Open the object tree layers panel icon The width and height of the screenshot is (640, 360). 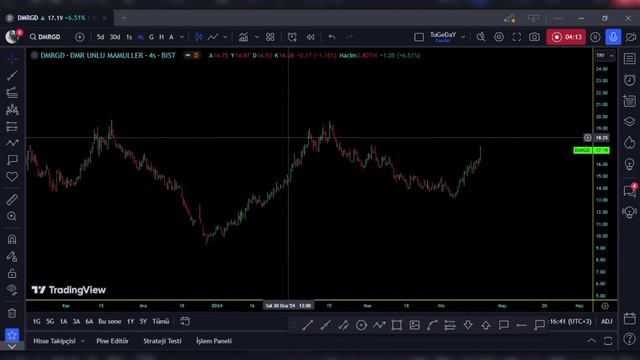630,122
